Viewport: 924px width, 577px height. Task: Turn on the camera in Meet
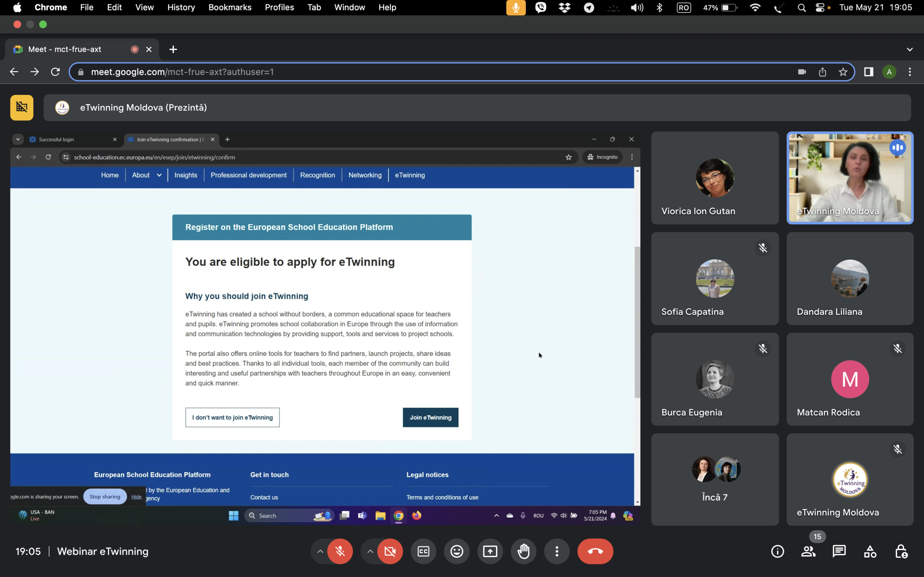click(x=390, y=551)
